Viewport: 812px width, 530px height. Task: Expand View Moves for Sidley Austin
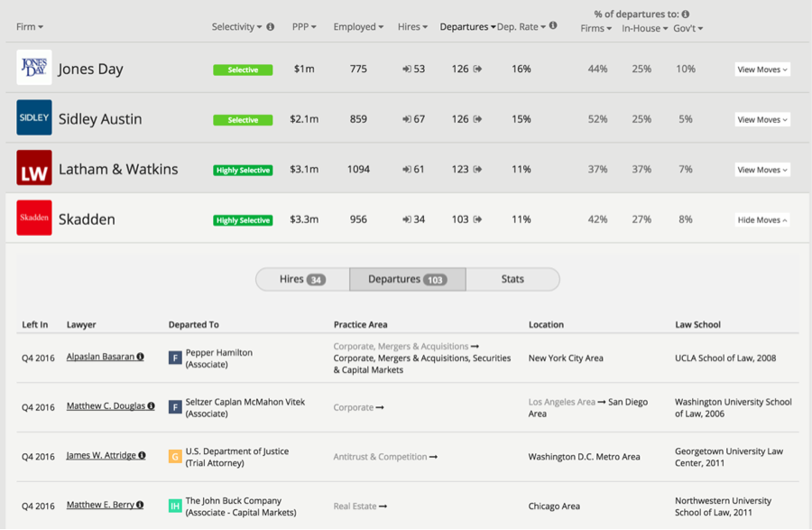(x=762, y=120)
